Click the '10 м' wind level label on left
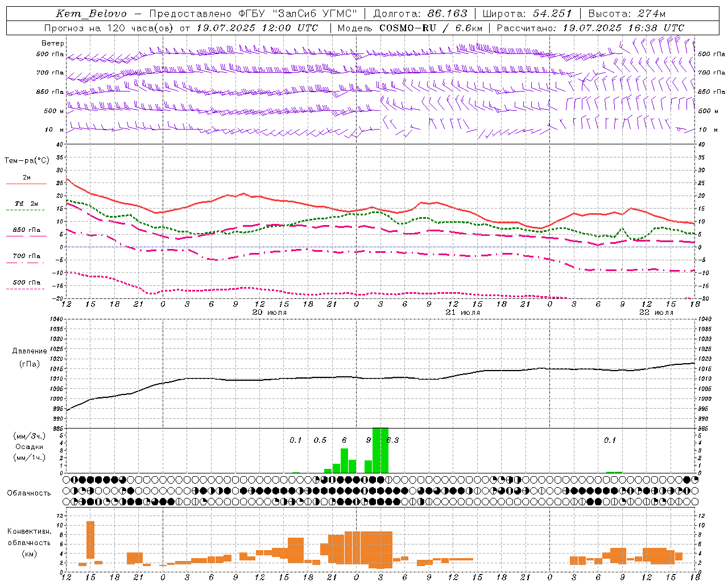The width and height of the screenshot is (728, 582). click(x=55, y=130)
